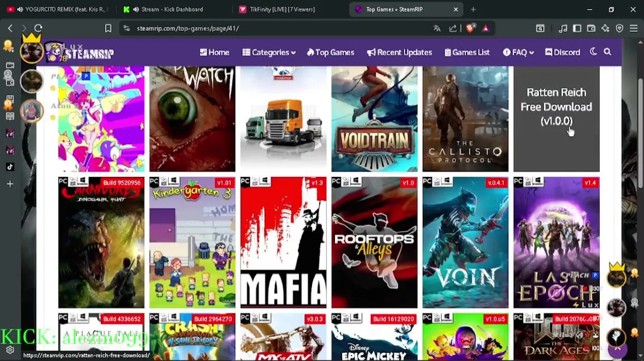Image resolution: width=644 pixels, height=361 pixels.
Task: Reload the page
Action: 38,29
